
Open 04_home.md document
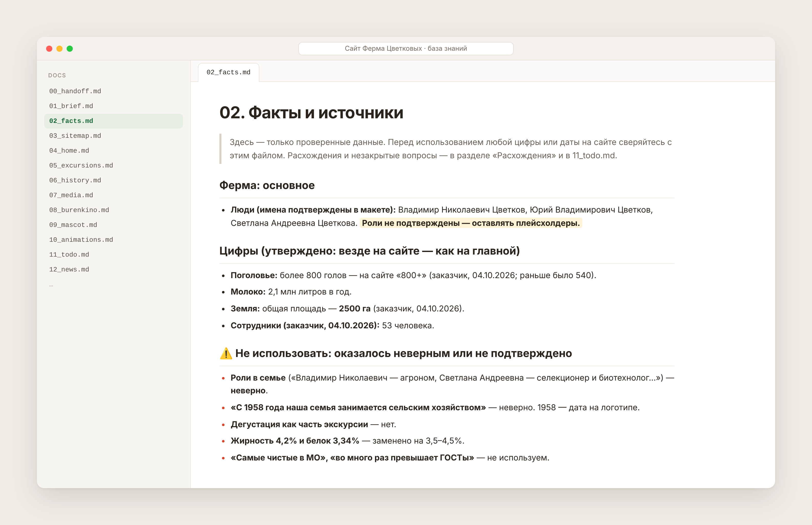(113, 151)
